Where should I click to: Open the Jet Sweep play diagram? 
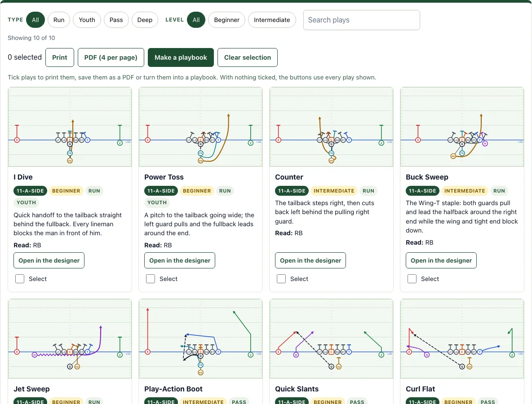click(x=70, y=338)
